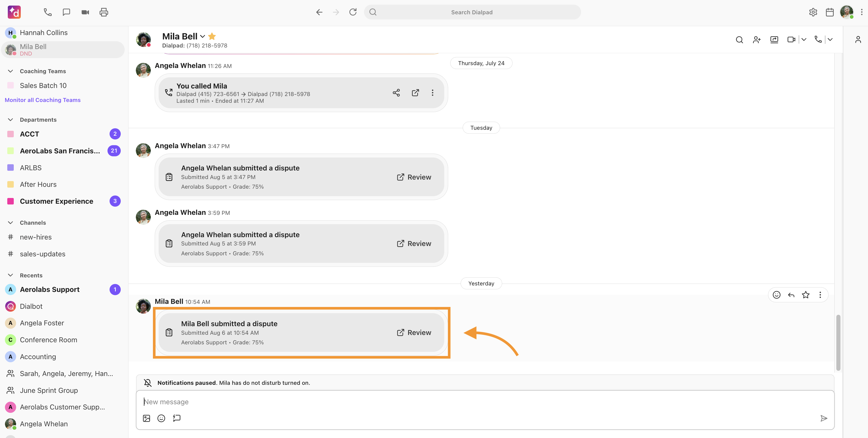Open the vertical dots menu at top right
This screenshot has width=868, height=438.
[862, 12]
